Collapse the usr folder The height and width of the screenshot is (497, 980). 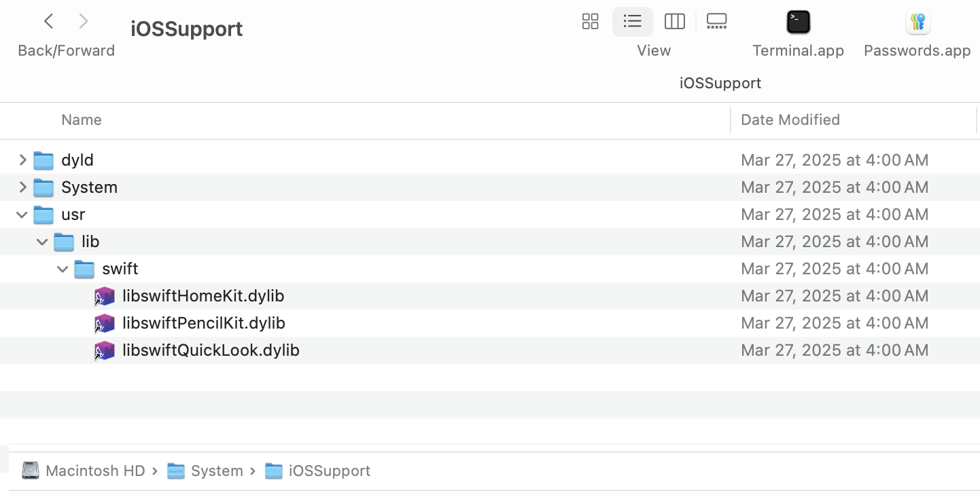pyautogui.click(x=22, y=215)
